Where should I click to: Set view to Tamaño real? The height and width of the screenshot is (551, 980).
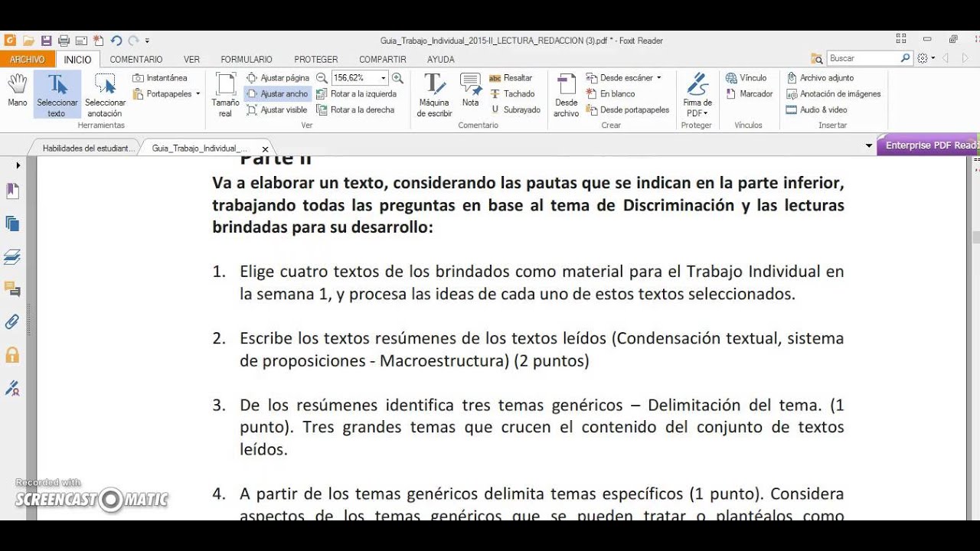point(225,96)
